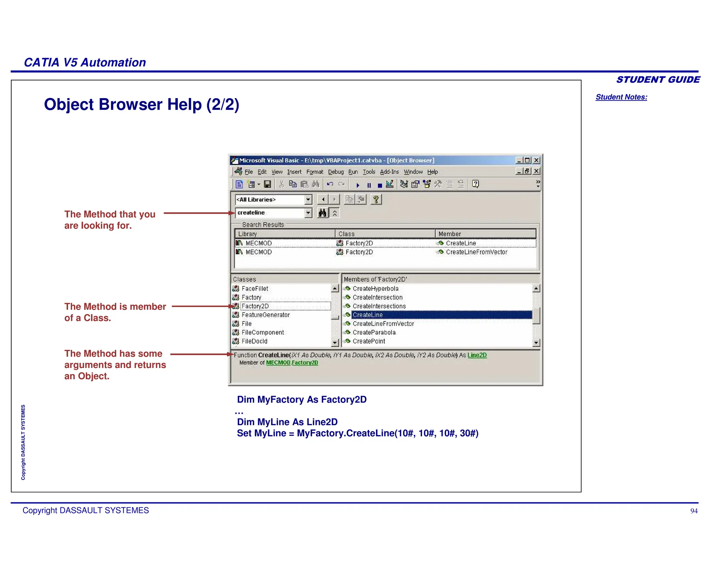Click the Visual Basic Help icon in the main toolbar
This screenshot has height=562, width=728.
coord(476,184)
